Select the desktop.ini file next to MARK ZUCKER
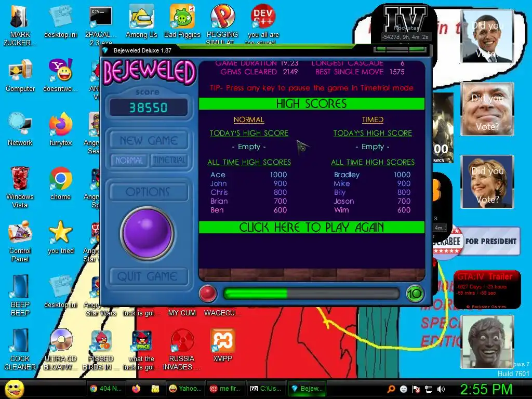 click(x=60, y=22)
